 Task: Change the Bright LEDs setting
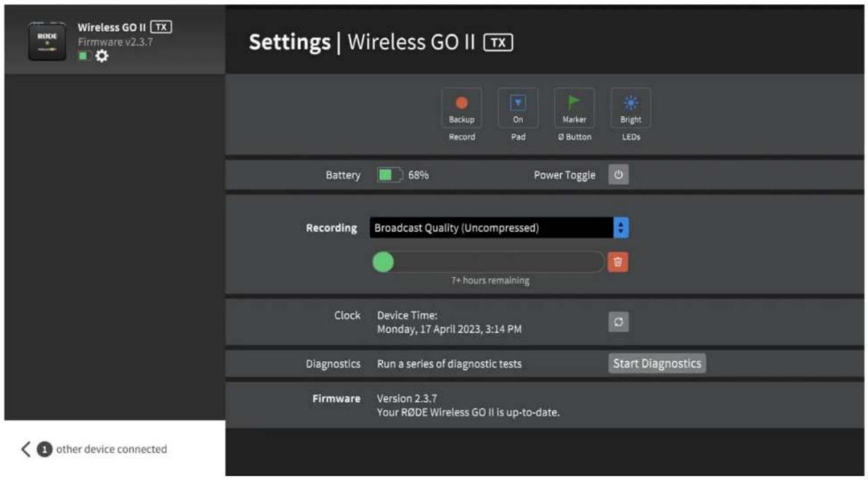(x=631, y=109)
